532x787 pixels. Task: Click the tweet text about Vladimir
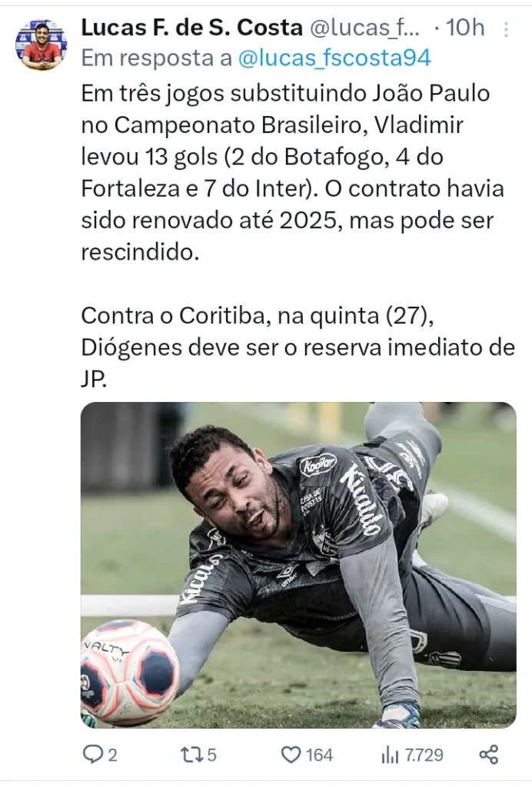pyautogui.click(x=293, y=172)
